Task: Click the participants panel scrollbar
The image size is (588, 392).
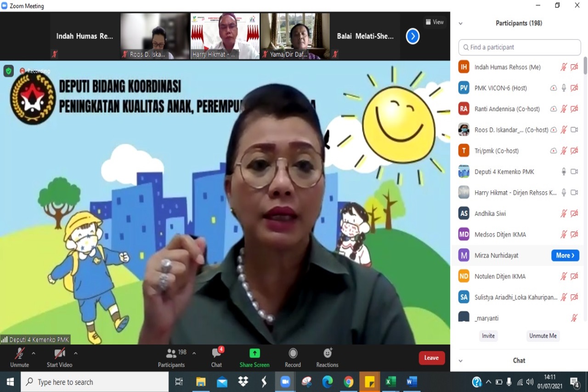Action: click(x=585, y=65)
